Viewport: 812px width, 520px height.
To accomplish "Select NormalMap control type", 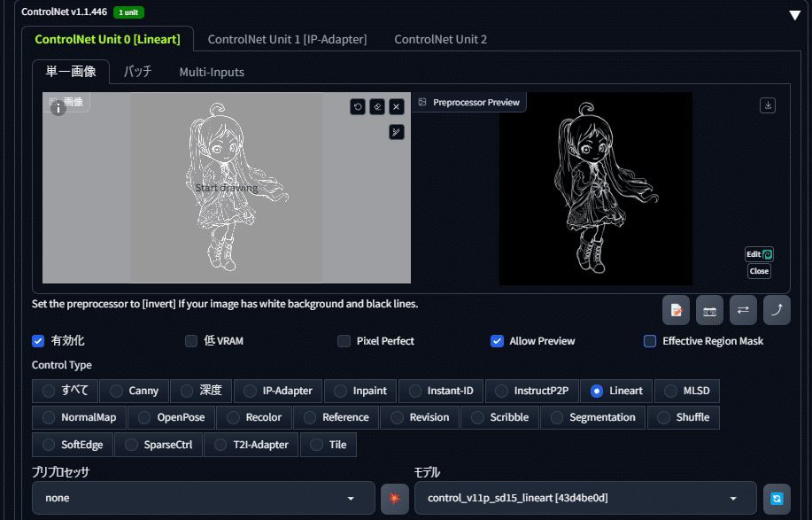I will pos(79,417).
